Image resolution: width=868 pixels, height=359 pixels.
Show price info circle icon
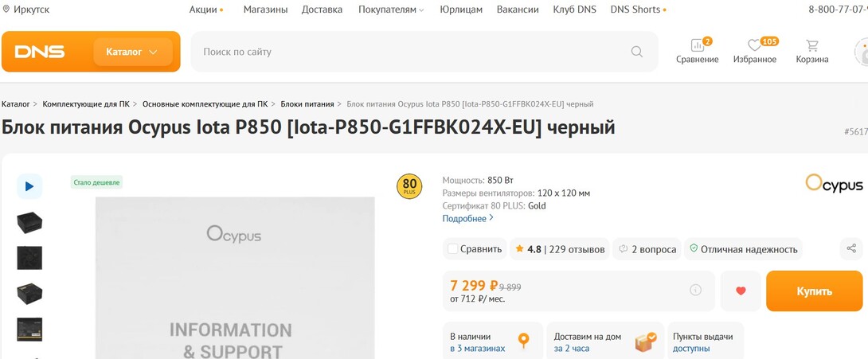click(x=695, y=291)
